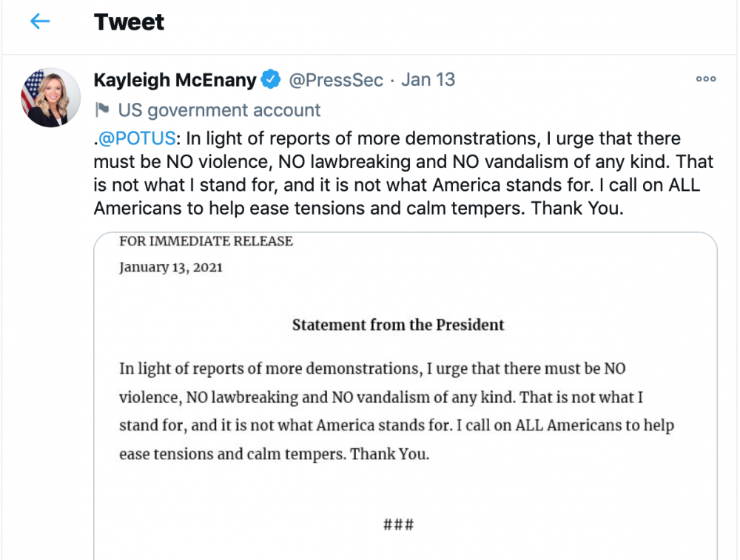Open the @PressSec handle link
Image resolution: width=740 pixels, height=560 pixels.
click(x=335, y=80)
